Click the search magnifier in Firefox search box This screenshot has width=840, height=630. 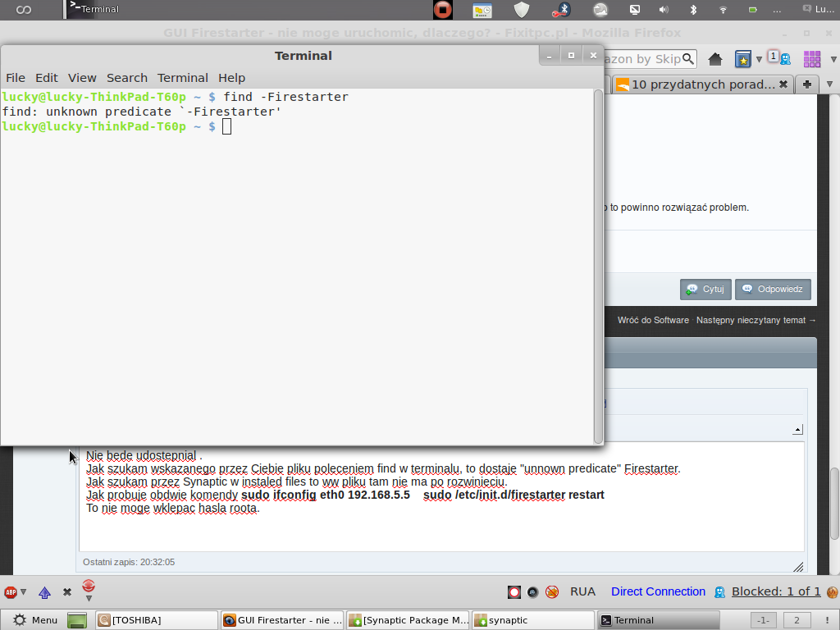click(688, 58)
